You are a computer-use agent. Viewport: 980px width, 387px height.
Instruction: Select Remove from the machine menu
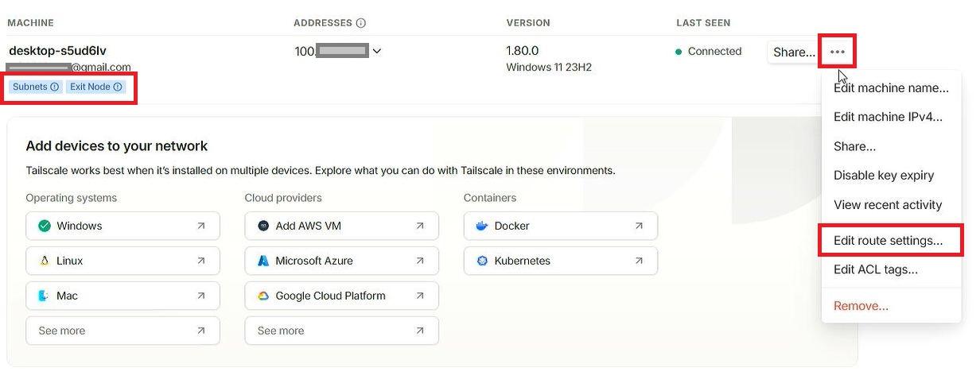click(x=861, y=306)
